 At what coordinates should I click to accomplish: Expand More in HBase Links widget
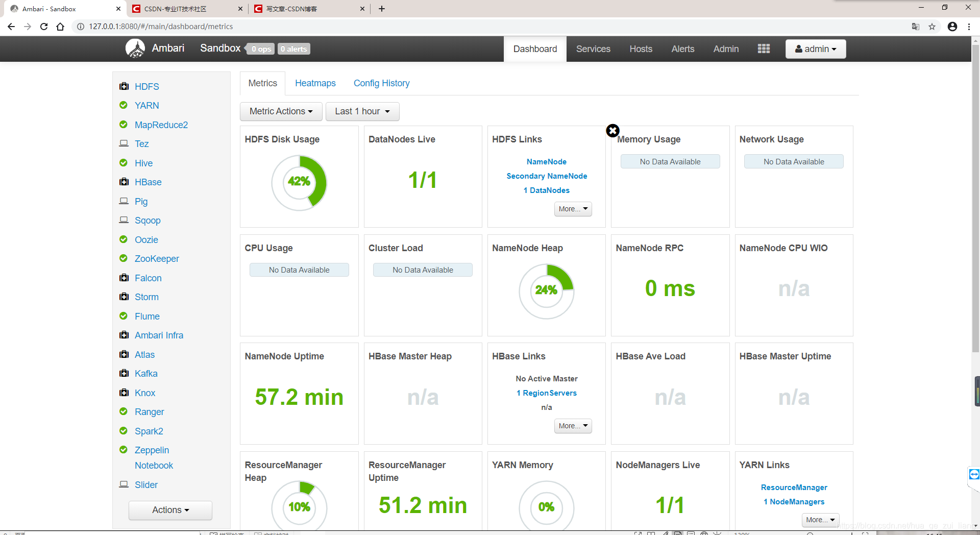point(573,426)
